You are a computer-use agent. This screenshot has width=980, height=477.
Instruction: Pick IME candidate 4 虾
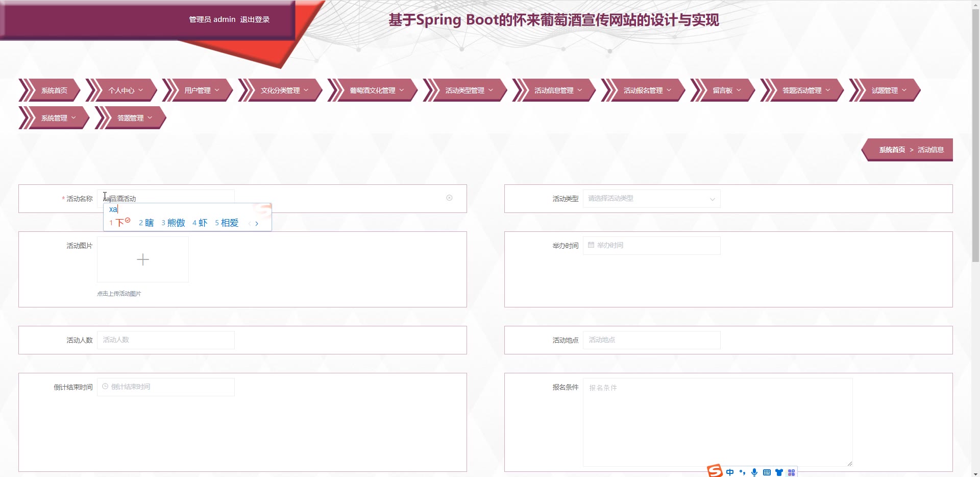point(200,223)
